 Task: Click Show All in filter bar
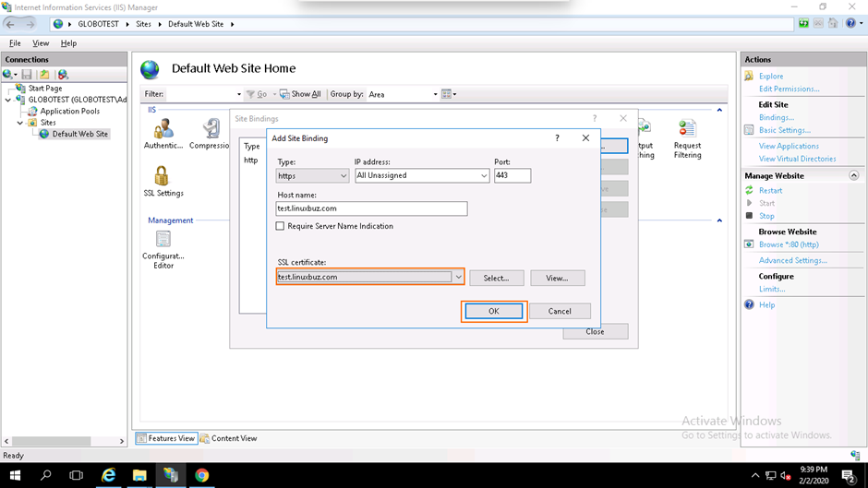tap(301, 94)
